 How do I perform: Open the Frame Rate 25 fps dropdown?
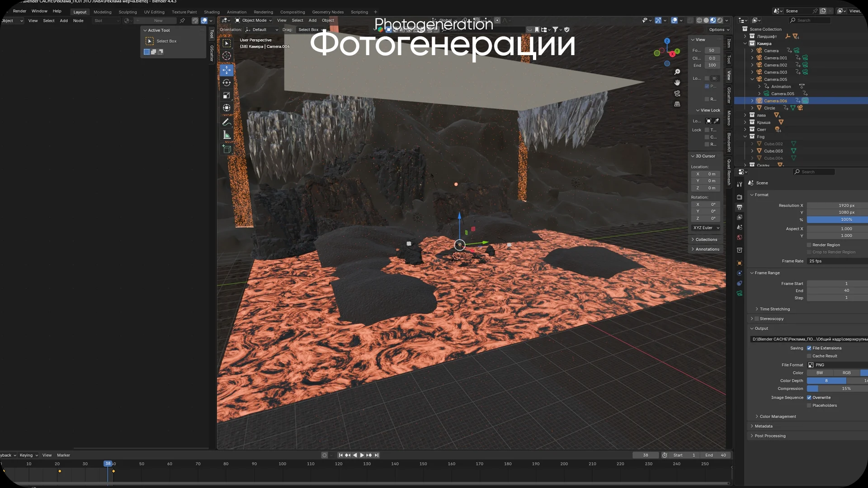point(837,261)
